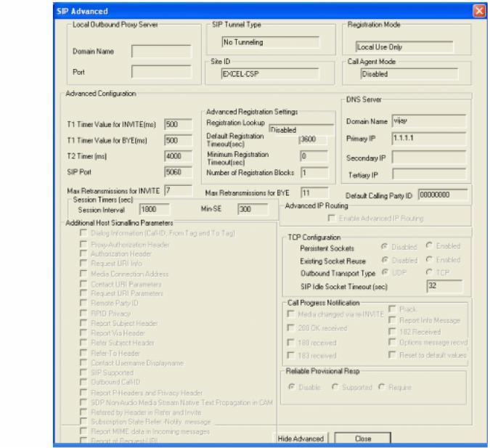Click the Hide Advanced button
Viewport: 490px width, 448px height.
(303, 438)
